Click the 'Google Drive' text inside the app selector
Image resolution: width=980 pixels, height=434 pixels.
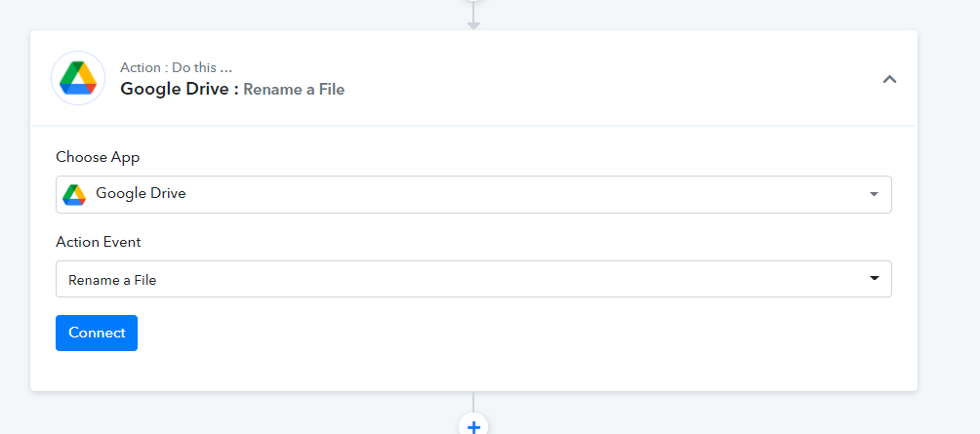point(141,193)
